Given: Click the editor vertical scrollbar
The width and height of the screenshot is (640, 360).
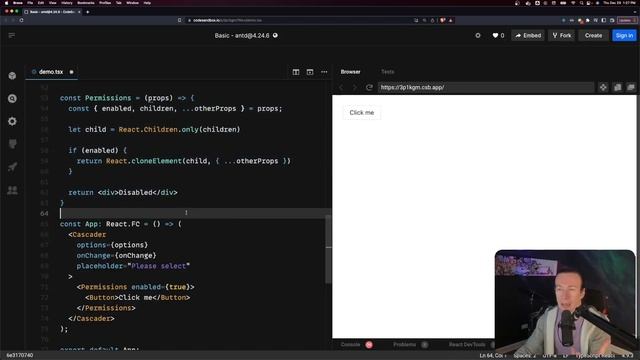Looking at the screenshot, I should click(x=328, y=249).
